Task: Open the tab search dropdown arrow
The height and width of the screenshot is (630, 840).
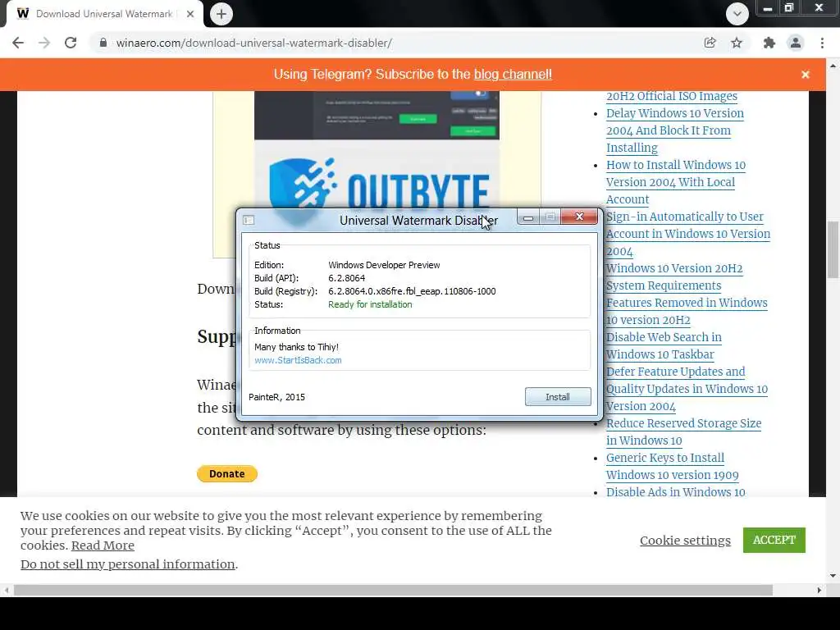Action: (x=737, y=14)
